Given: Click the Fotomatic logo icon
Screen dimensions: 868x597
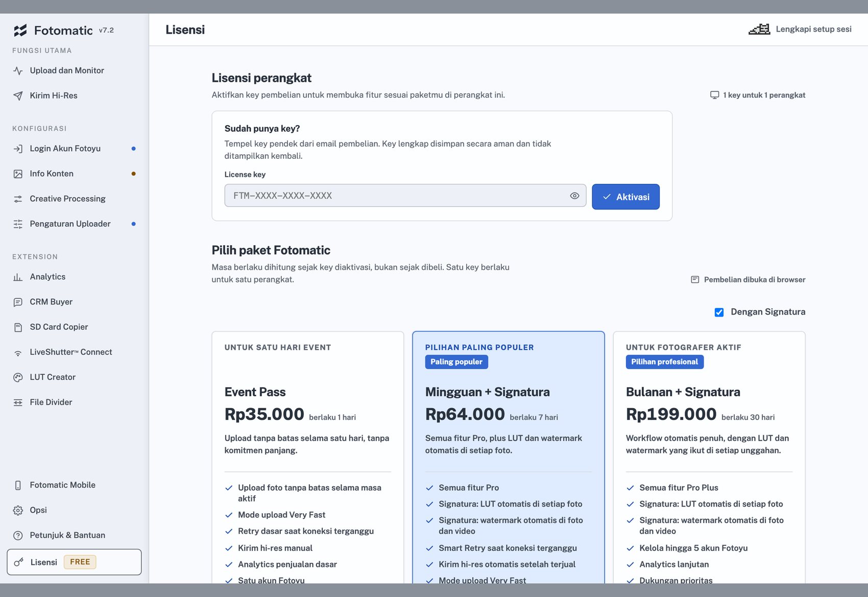Looking at the screenshot, I should coord(20,31).
